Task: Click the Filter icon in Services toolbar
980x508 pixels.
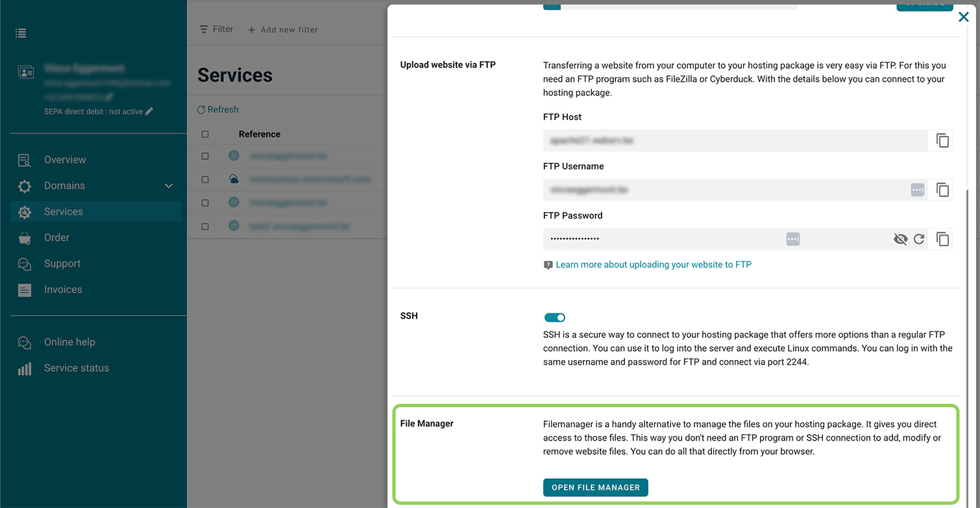Action: (204, 29)
